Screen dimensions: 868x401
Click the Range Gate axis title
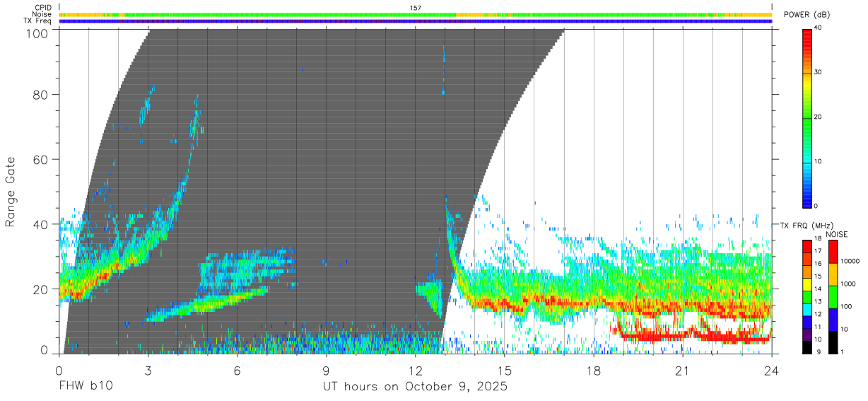coord(11,192)
